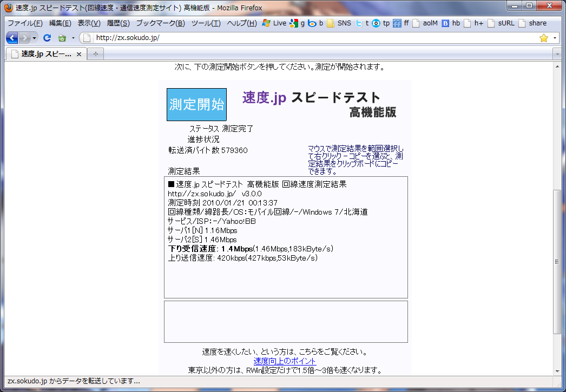Click the 速度.jp スピードテスト logo
The width and height of the screenshot is (566, 392).
pos(319,104)
